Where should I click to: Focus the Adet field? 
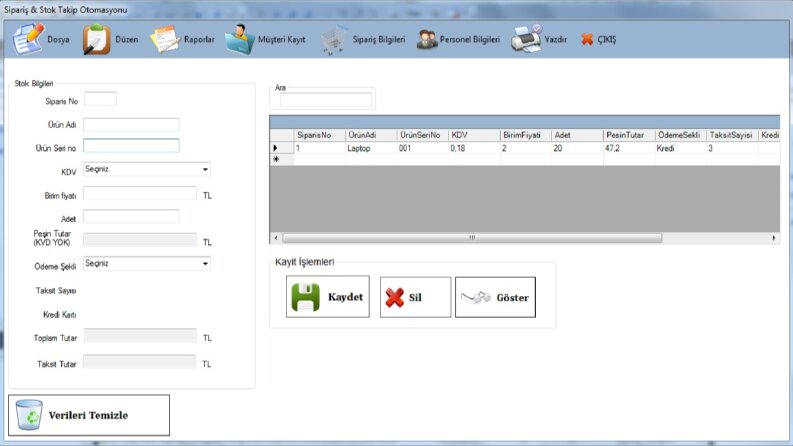click(131, 216)
